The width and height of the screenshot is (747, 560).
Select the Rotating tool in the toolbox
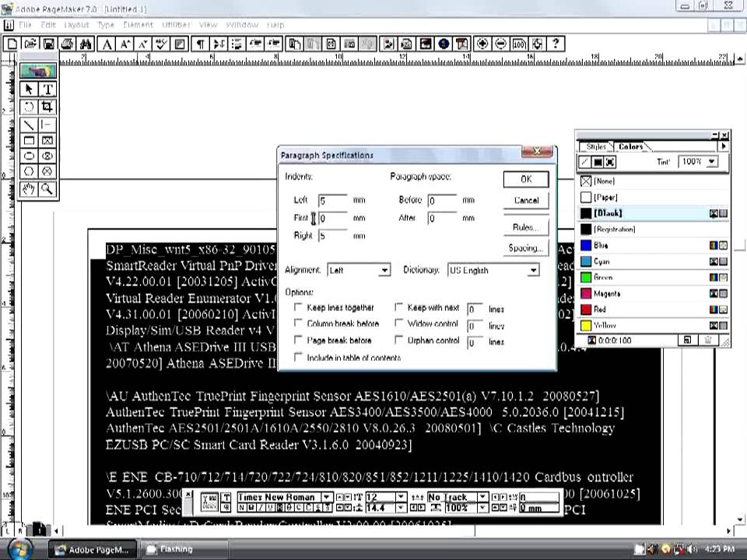coord(29,107)
